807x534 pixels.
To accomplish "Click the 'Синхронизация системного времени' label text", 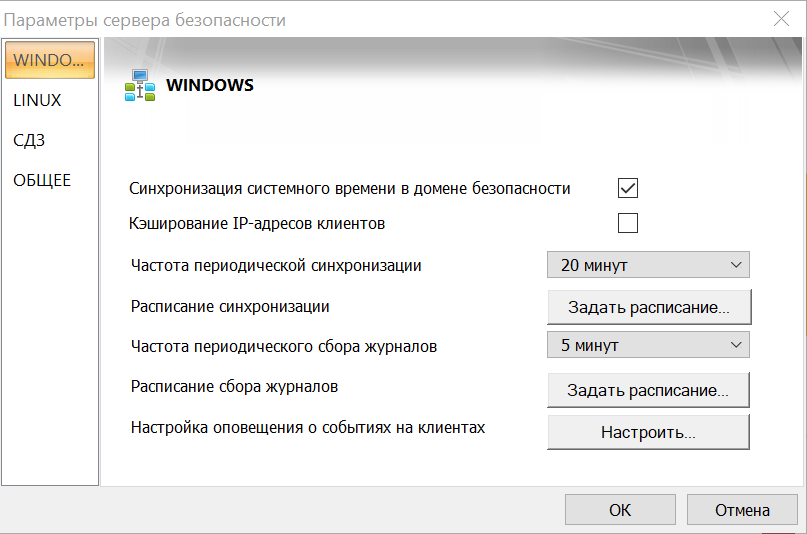I will [350, 188].
